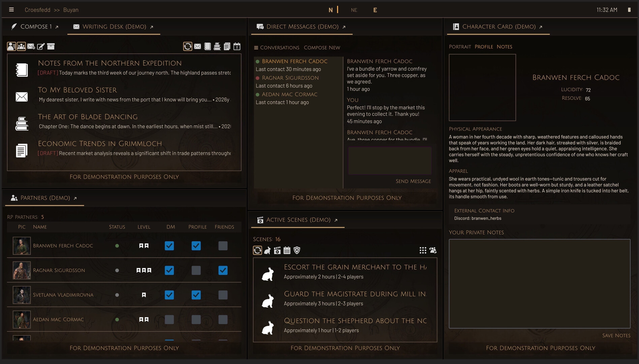
Task: Select the Compose New menu in Direct Messages
Action: tap(322, 48)
